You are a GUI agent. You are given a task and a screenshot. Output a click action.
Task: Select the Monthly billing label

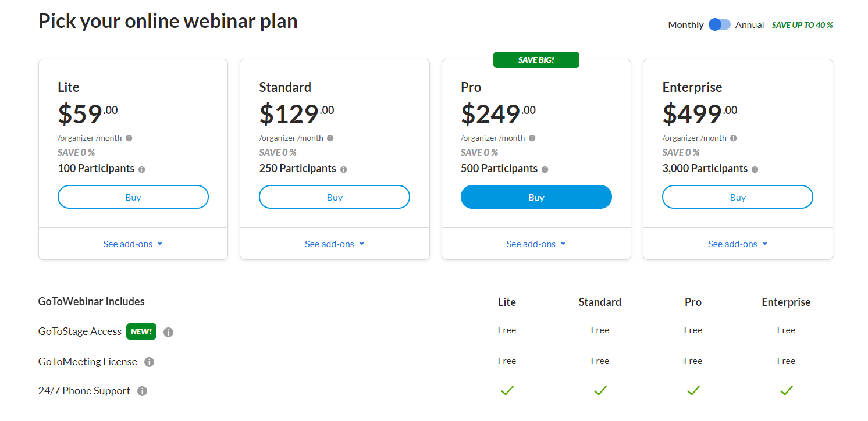tap(685, 24)
